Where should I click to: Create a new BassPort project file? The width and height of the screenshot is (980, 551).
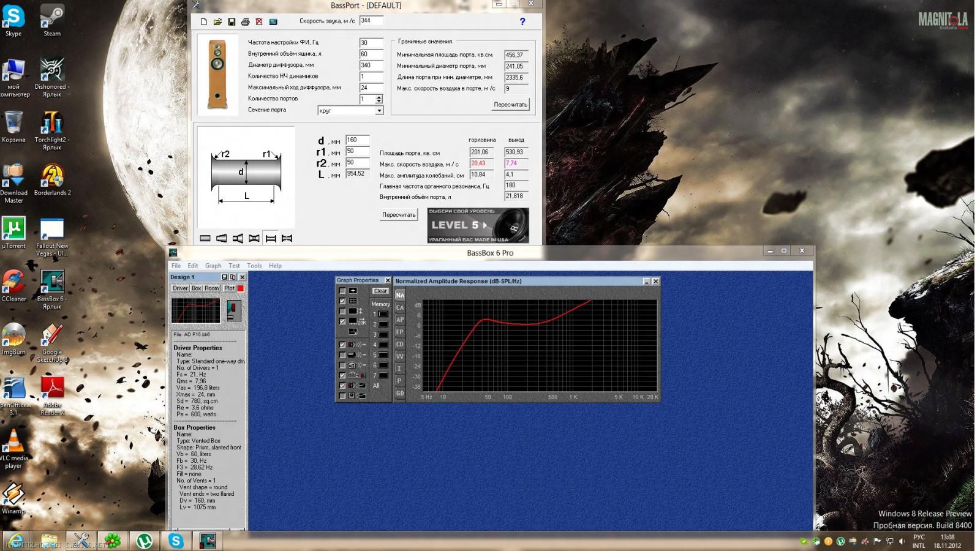[x=204, y=21]
